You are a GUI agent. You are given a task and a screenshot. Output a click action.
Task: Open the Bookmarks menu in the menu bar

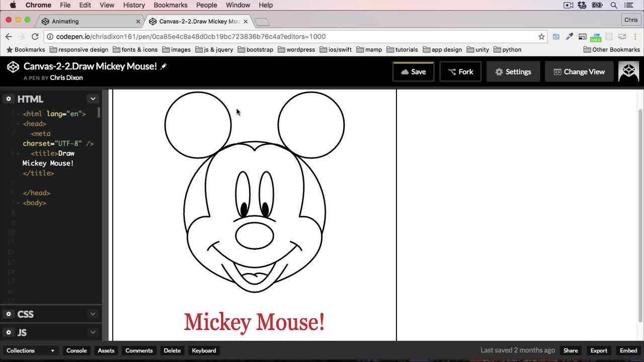pos(171,5)
